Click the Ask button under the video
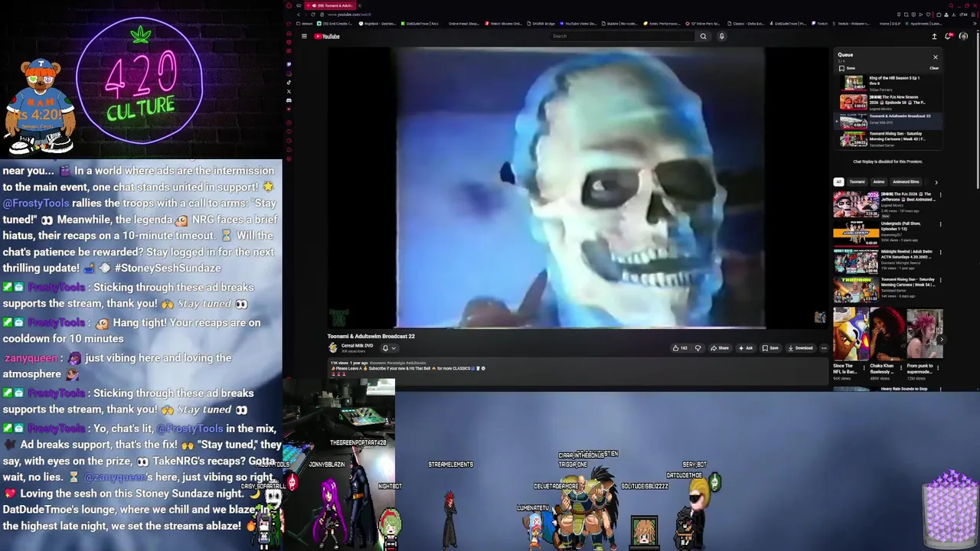This screenshot has width=980, height=551. [x=746, y=348]
